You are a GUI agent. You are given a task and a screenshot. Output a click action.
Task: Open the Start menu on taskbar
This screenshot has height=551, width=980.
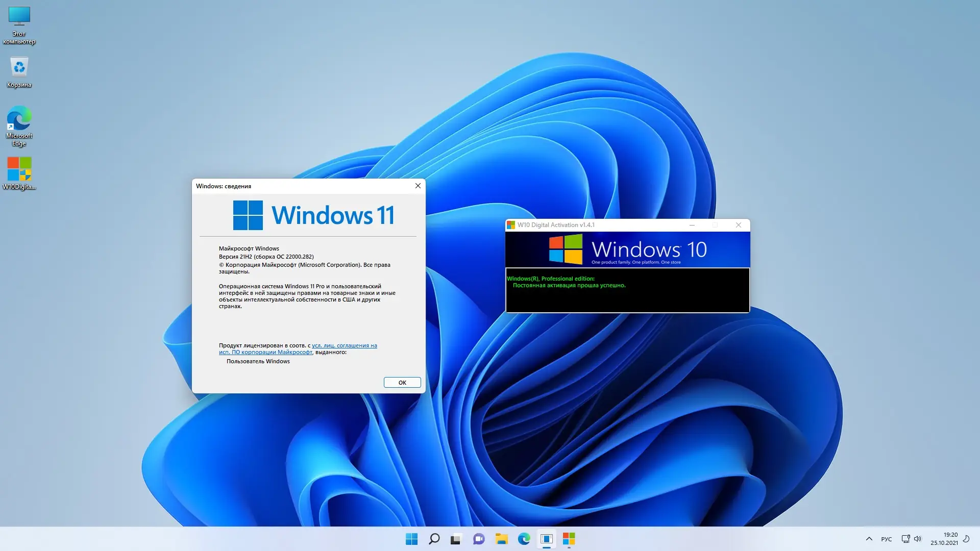(411, 539)
